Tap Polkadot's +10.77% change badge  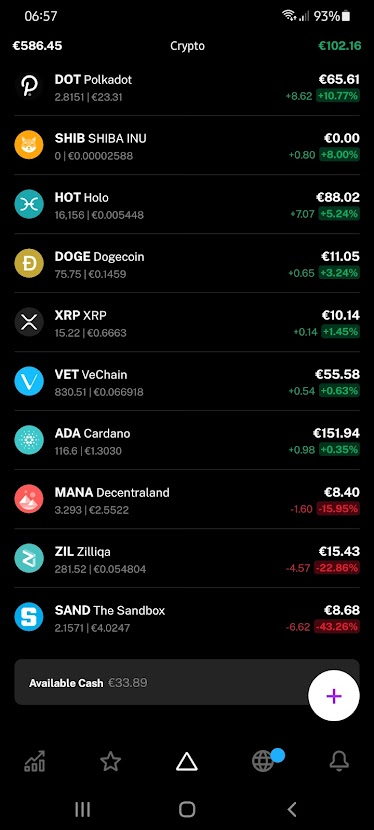tap(337, 96)
